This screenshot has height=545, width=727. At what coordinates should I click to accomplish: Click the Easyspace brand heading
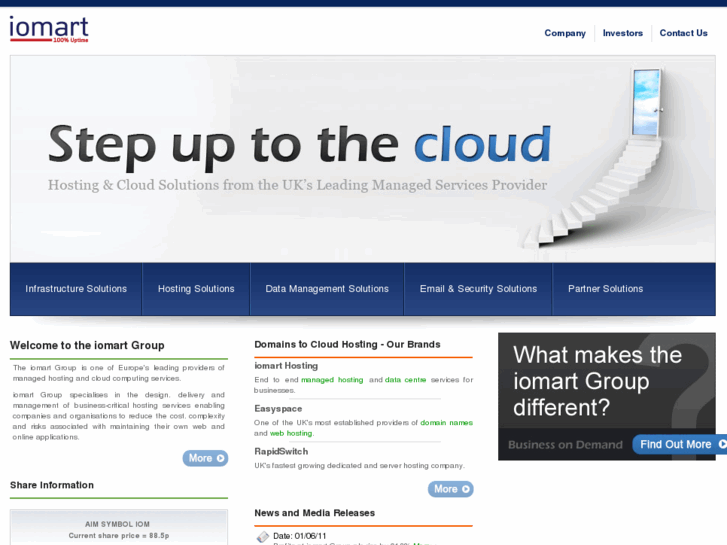pyautogui.click(x=278, y=409)
